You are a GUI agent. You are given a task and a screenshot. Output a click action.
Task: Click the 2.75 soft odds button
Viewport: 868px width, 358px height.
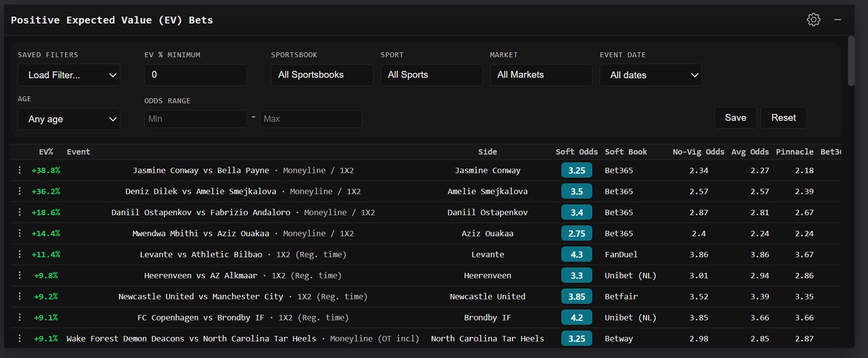coord(577,233)
